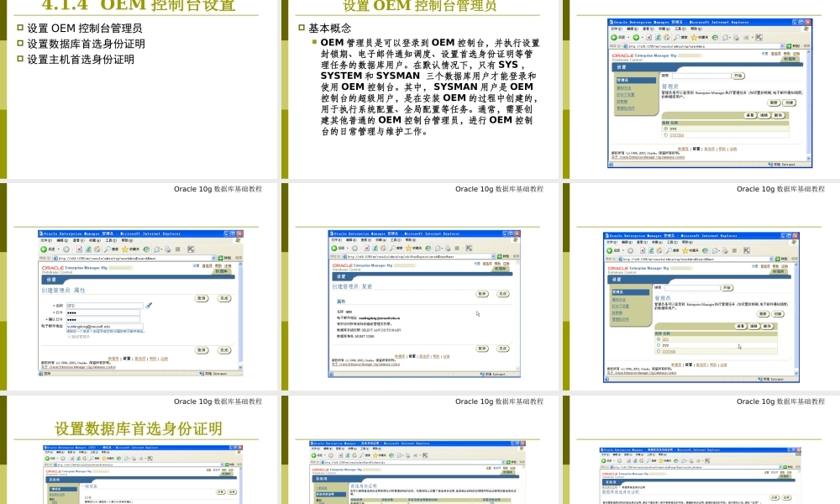Select SYSTEM radio in the SFD admin list
Viewport: 840px width, 504px height.
[659, 351]
